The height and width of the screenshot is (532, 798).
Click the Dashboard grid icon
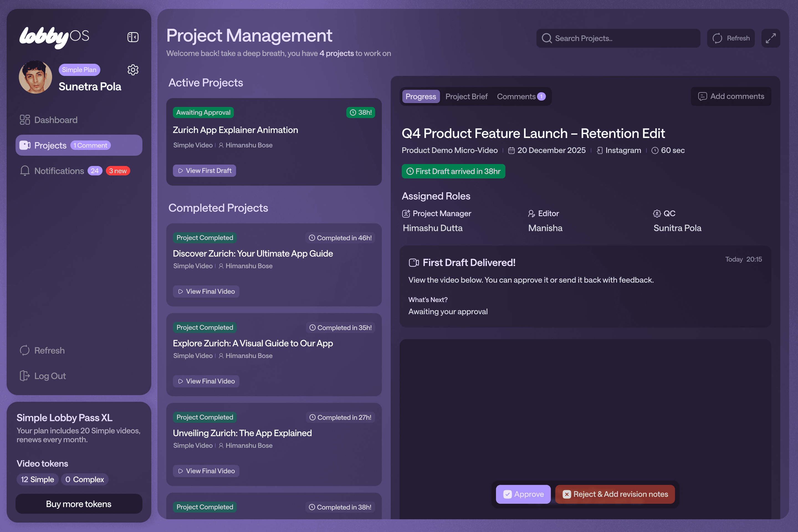click(25, 120)
